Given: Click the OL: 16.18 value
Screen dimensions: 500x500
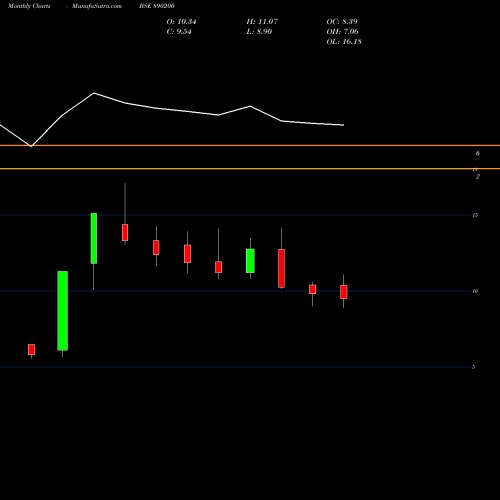Looking at the screenshot, I should tap(344, 42).
